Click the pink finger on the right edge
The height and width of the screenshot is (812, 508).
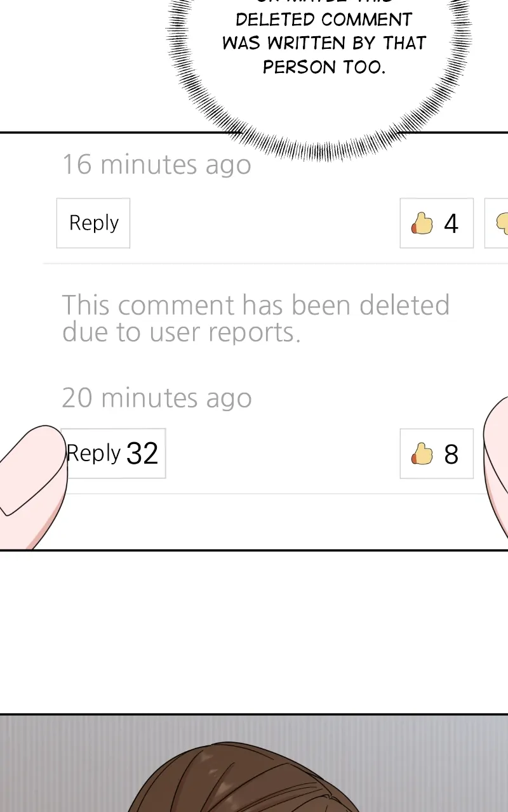[497, 469]
